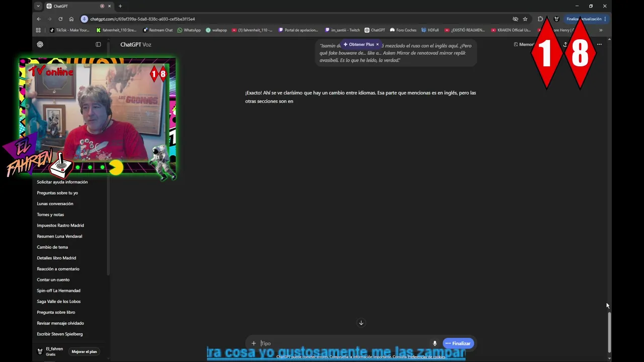Open Restream Chat bookmark

pos(157,30)
